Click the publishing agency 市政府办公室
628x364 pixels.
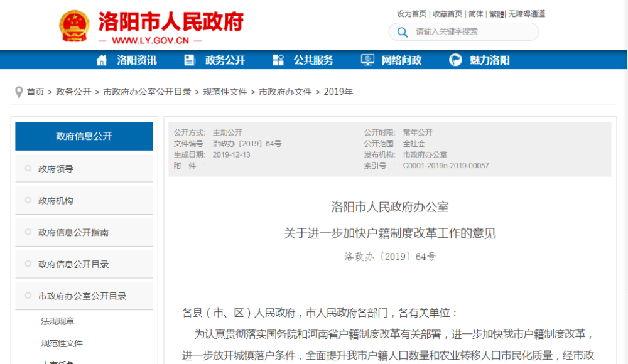click(425, 154)
